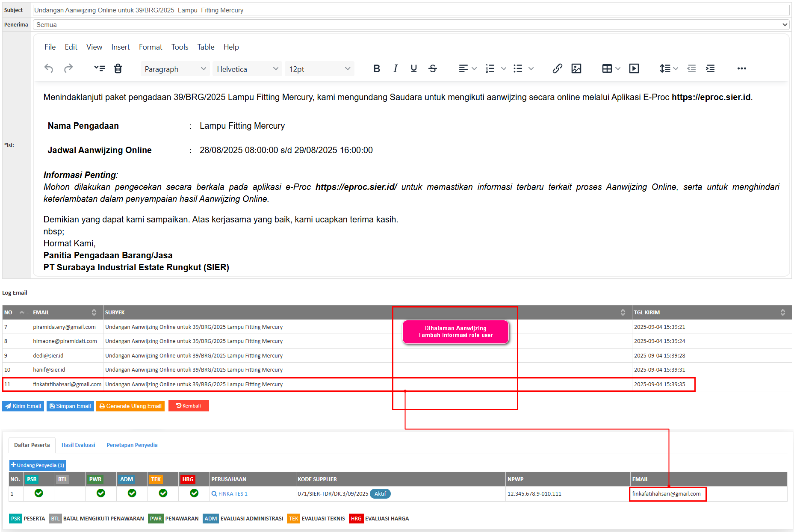Open the 12pt font size dropdown
Screen dimensions: 794x532
tap(319, 69)
